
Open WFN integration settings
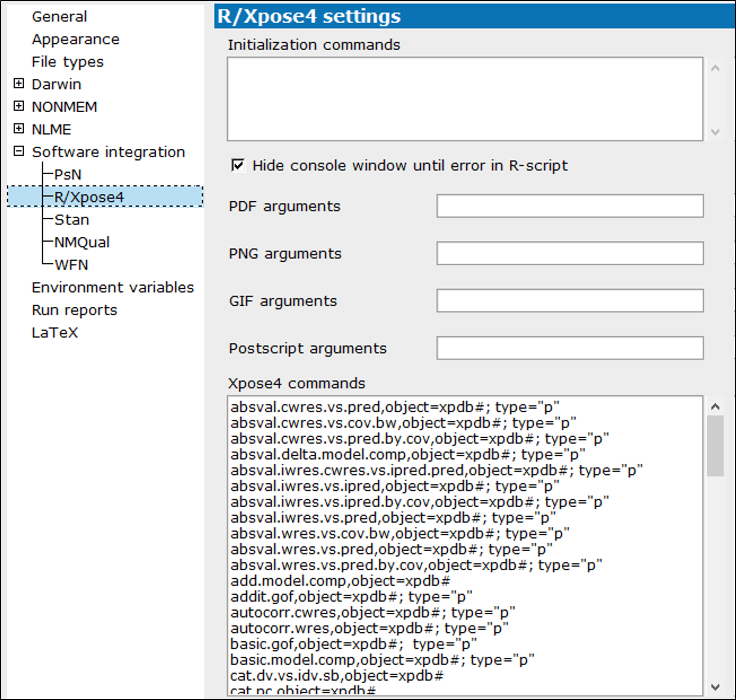pyautogui.click(x=71, y=265)
